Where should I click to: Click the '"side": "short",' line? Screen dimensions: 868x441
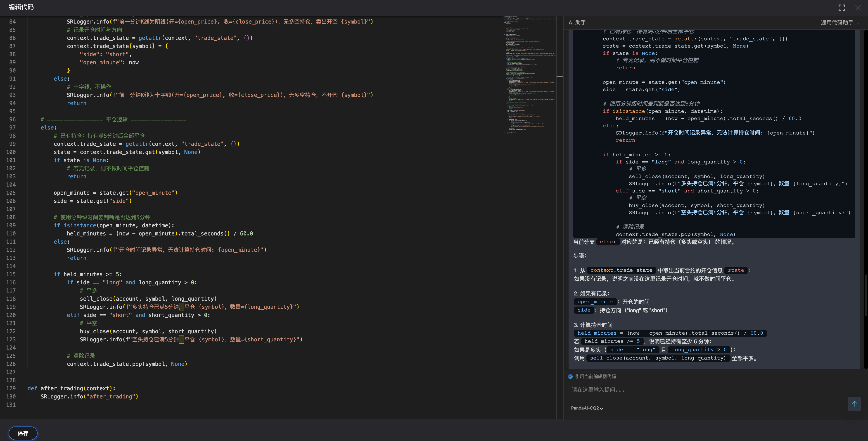click(x=105, y=54)
